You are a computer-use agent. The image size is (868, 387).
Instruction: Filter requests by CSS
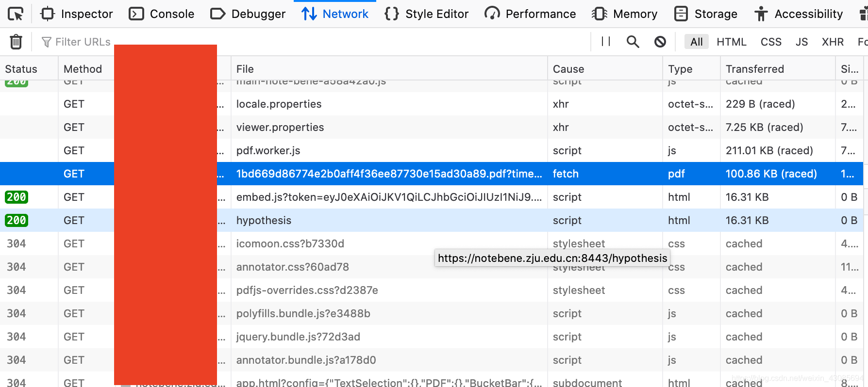click(771, 42)
